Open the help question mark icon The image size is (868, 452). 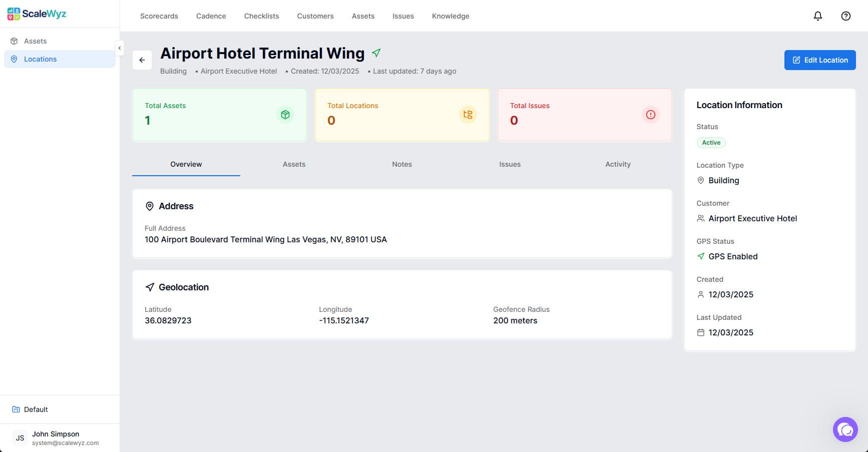pyautogui.click(x=845, y=16)
